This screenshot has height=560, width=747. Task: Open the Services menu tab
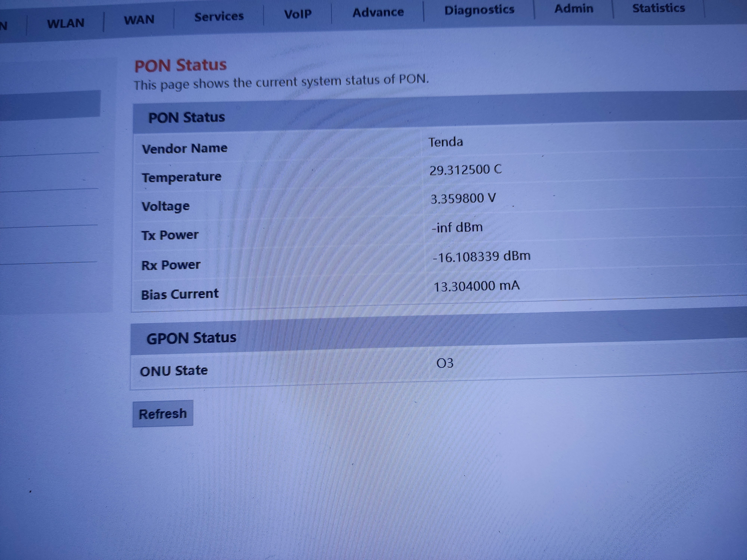219,17
